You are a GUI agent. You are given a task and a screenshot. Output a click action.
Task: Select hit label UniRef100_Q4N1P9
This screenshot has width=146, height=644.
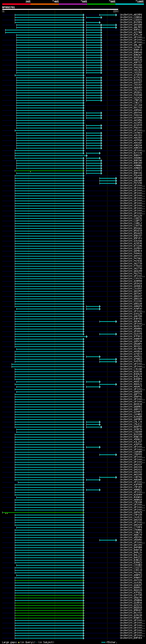[x=131, y=306]
